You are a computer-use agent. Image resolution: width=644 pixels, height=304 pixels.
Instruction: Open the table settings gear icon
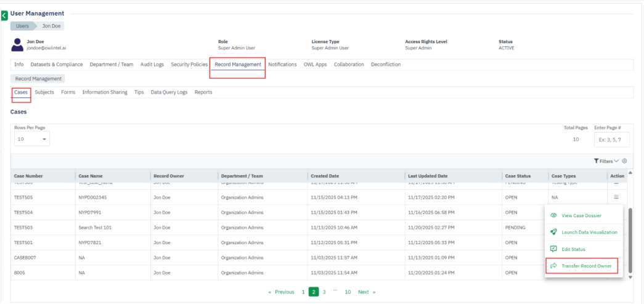tap(624, 161)
